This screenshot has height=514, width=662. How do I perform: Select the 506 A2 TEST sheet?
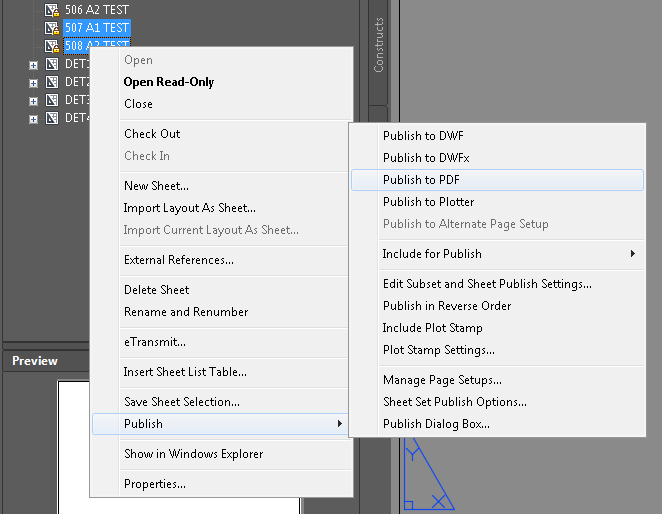click(97, 10)
